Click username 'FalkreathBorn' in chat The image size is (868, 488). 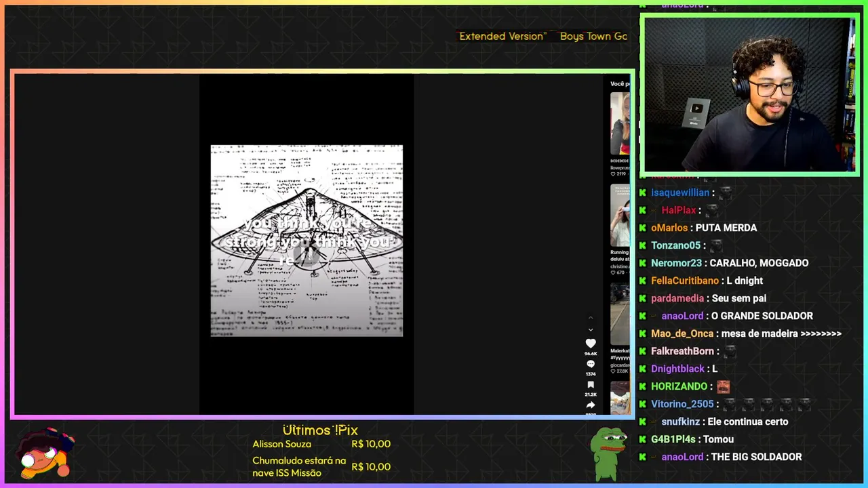pos(682,351)
